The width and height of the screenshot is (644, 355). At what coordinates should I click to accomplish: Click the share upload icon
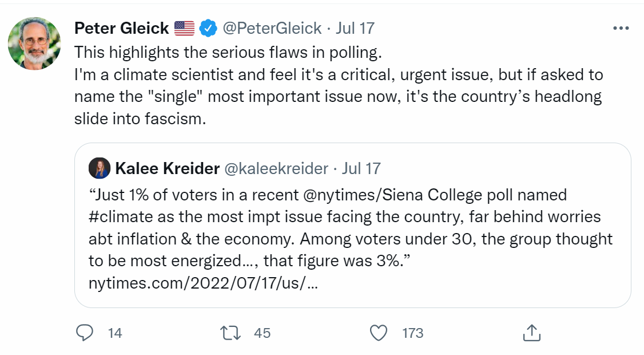[x=532, y=333]
